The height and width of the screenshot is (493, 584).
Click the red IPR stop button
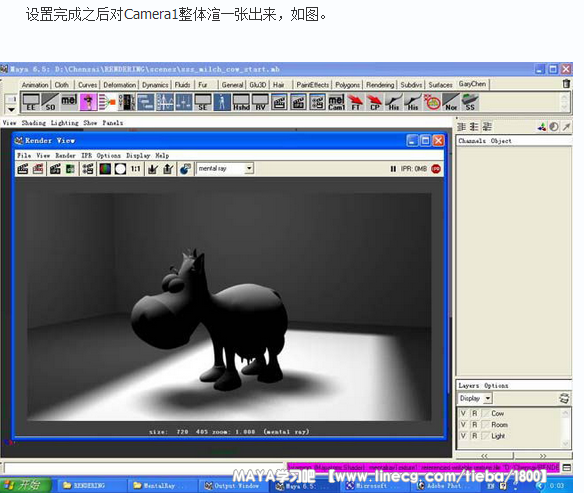point(436,169)
